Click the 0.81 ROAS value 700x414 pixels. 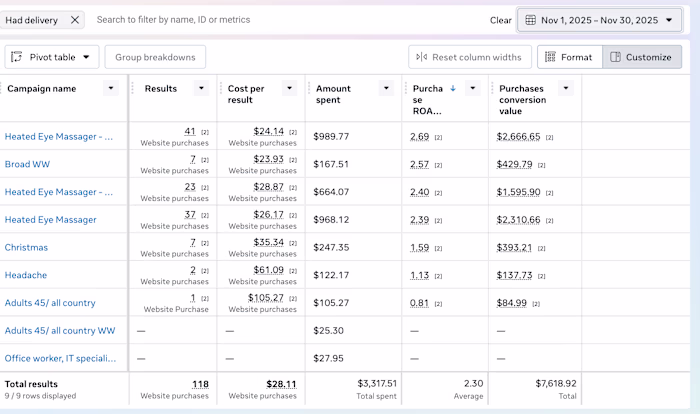420,302
